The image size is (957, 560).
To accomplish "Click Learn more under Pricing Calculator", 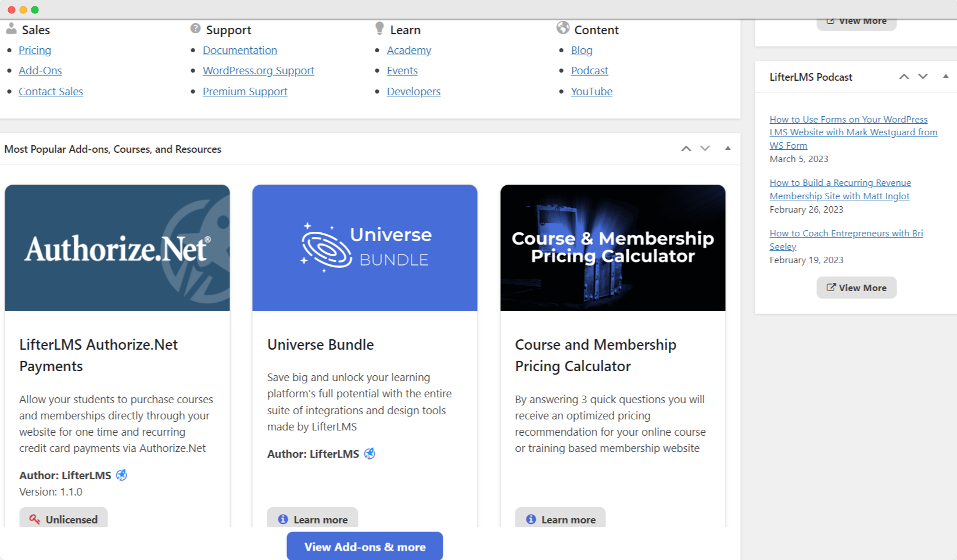I will 560,518.
